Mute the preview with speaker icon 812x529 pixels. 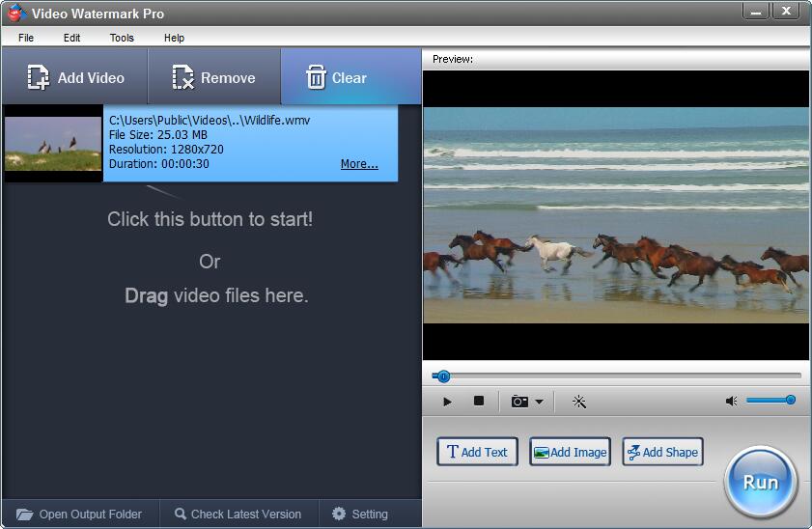[x=731, y=402]
